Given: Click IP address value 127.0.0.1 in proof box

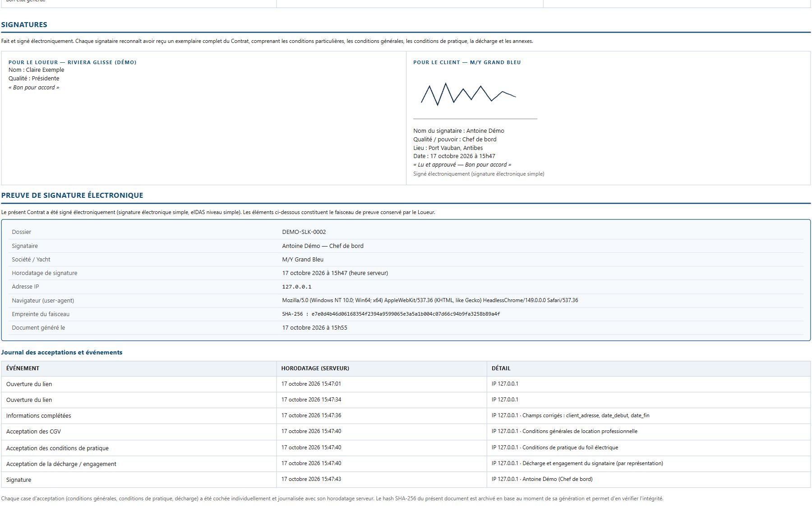Looking at the screenshot, I should click(297, 287).
